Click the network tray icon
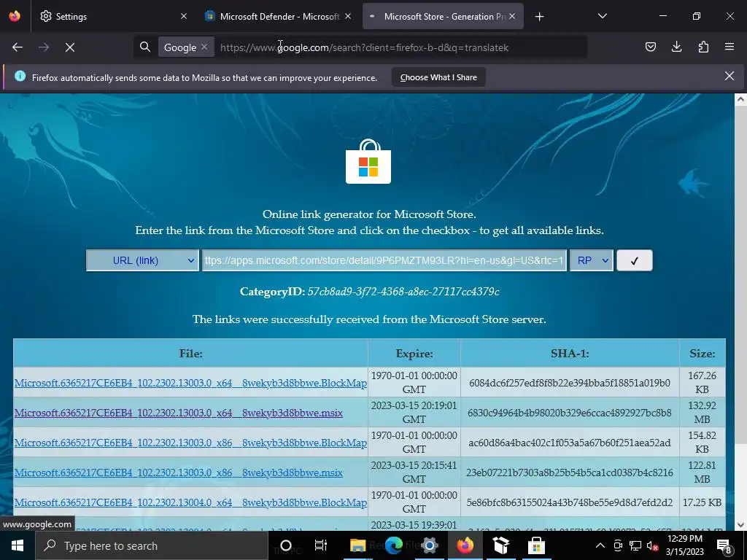Screen dimensions: 747x560 point(635,545)
